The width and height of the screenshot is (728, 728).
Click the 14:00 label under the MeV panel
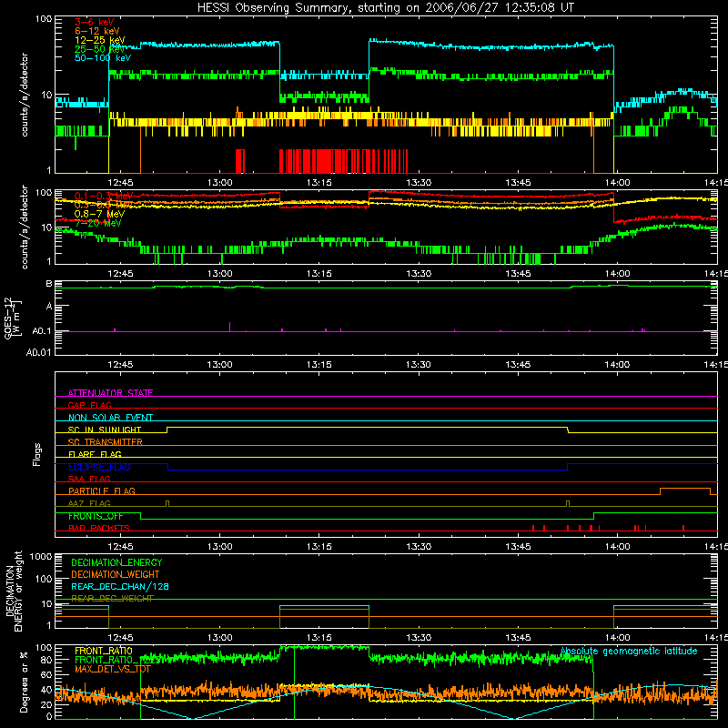point(617,274)
